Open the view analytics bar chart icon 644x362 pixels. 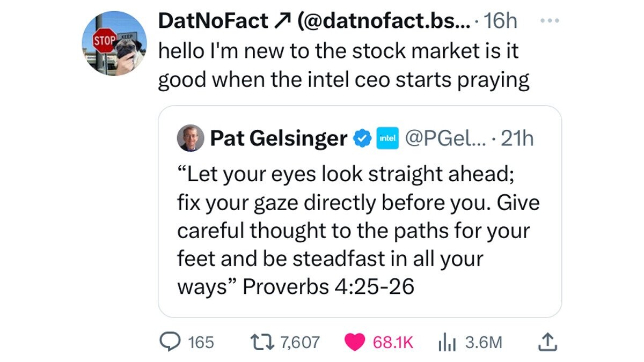click(x=447, y=342)
